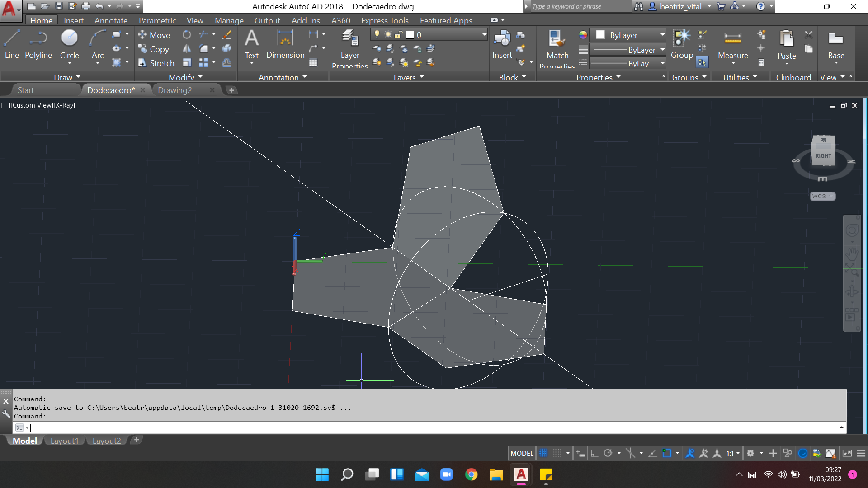Toggle dynamic input in status bar
The height and width of the screenshot is (488, 868).
click(581, 453)
